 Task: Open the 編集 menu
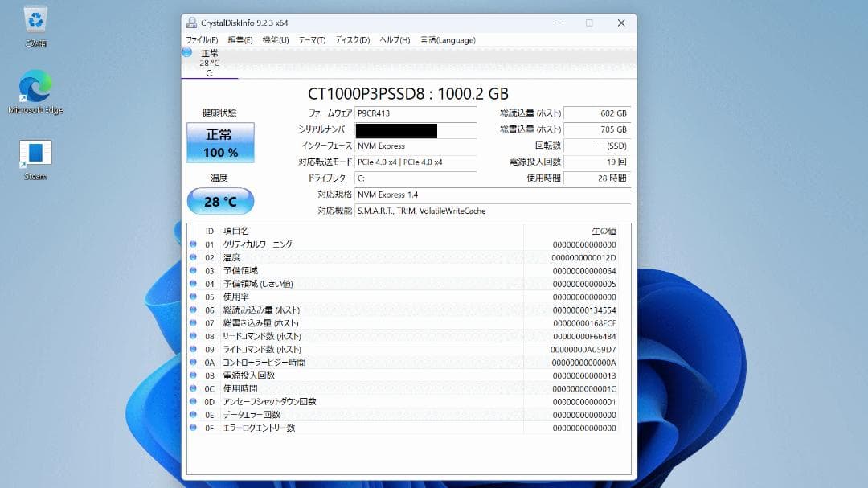coord(241,39)
